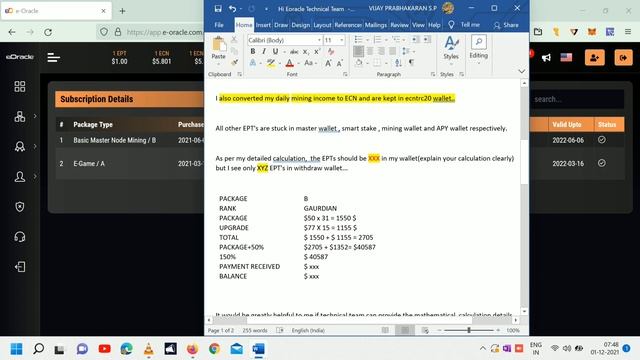Open Editing options
Screen dimensions: 640x360
(478, 48)
